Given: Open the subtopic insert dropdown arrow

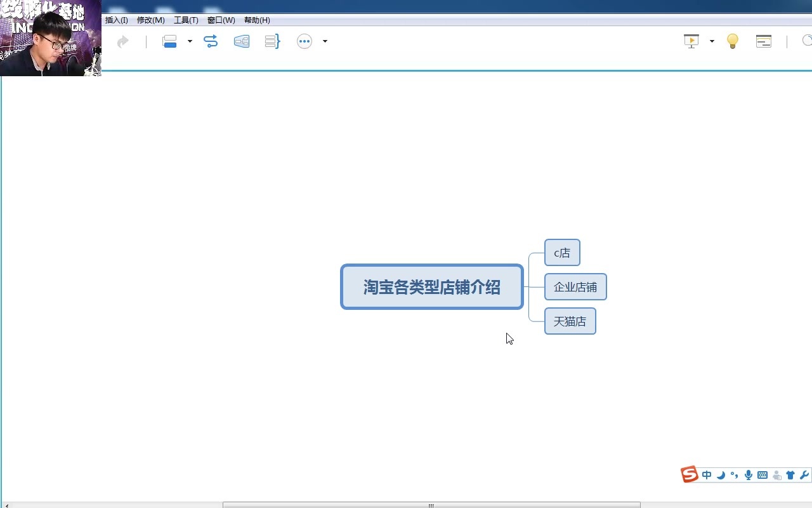Looking at the screenshot, I should [x=190, y=41].
